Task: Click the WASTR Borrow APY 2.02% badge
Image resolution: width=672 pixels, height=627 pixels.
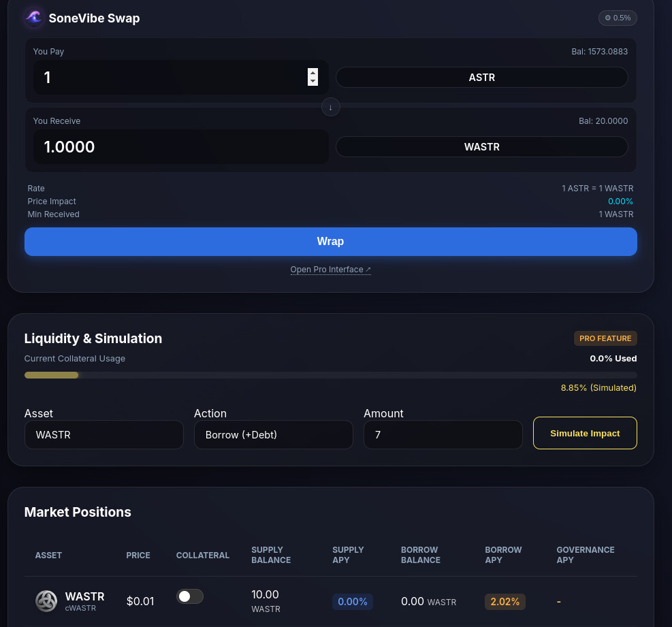Action: point(505,602)
